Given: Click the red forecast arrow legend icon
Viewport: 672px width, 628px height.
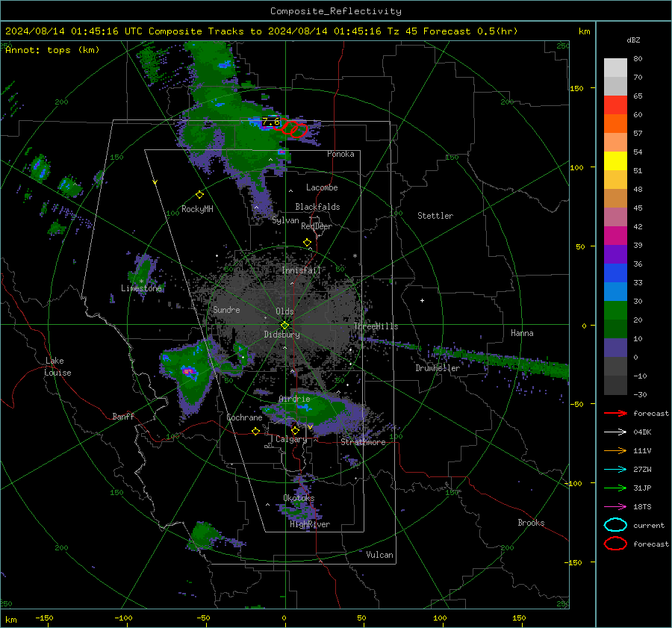Looking at the screenshot, I should pyautogui.click(x=615, y=413).
